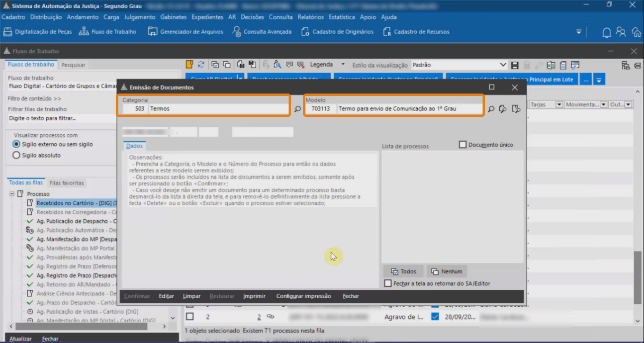Screen dimensions: 644x343
Task: Search models with the magnifier beside the Modelo field
Action: point(491,109)
